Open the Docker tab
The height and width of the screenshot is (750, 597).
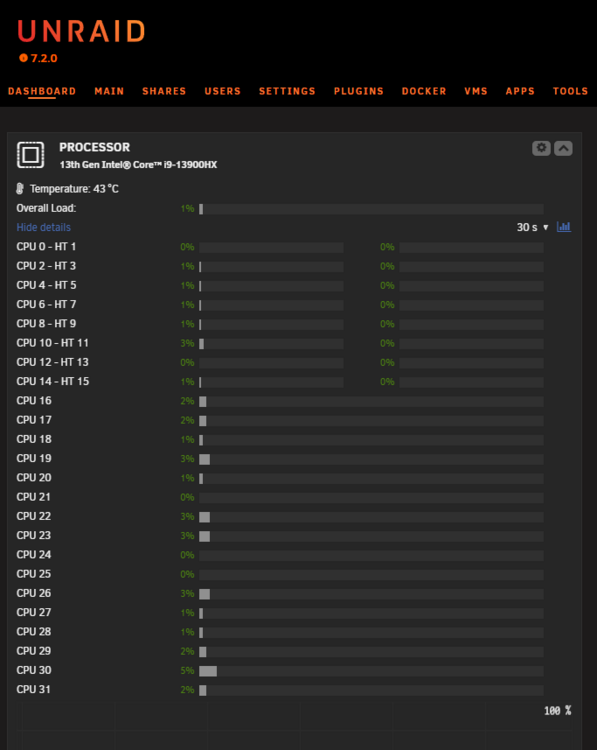(424, 91)
